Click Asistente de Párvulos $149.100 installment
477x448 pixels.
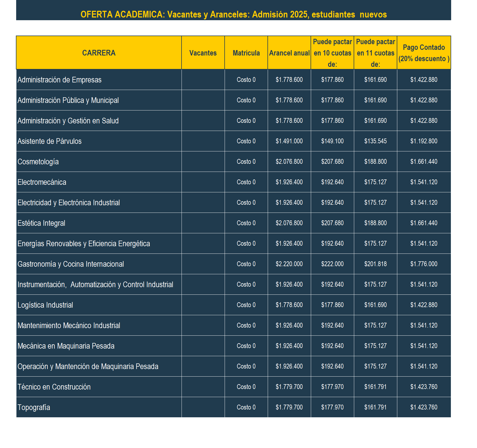click(x=332, y=141)
